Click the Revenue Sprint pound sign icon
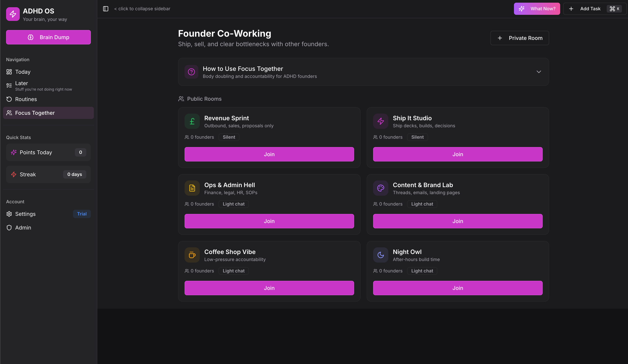 (x=192, y=121)
